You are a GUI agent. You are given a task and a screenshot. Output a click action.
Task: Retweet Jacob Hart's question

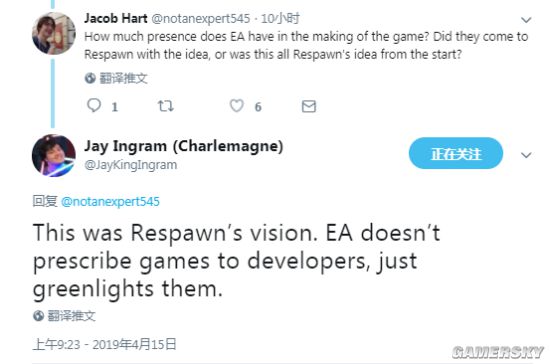click(166, 106)
